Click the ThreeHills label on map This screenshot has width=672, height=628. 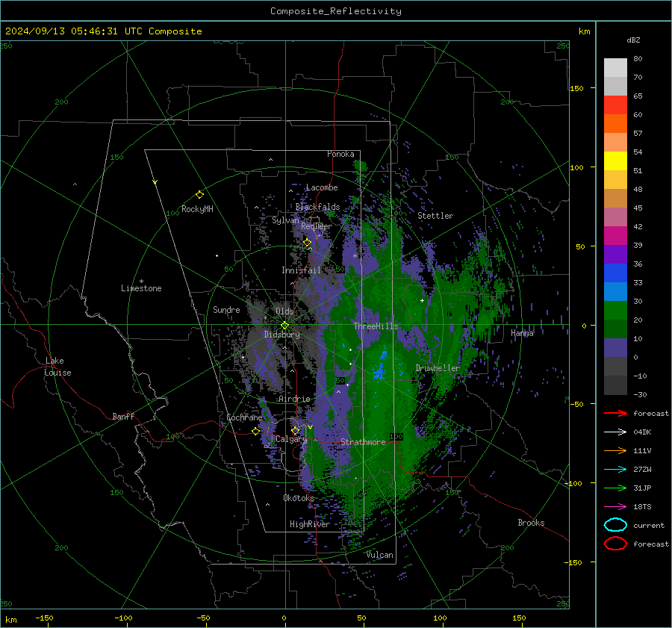(x=376, y=326)
